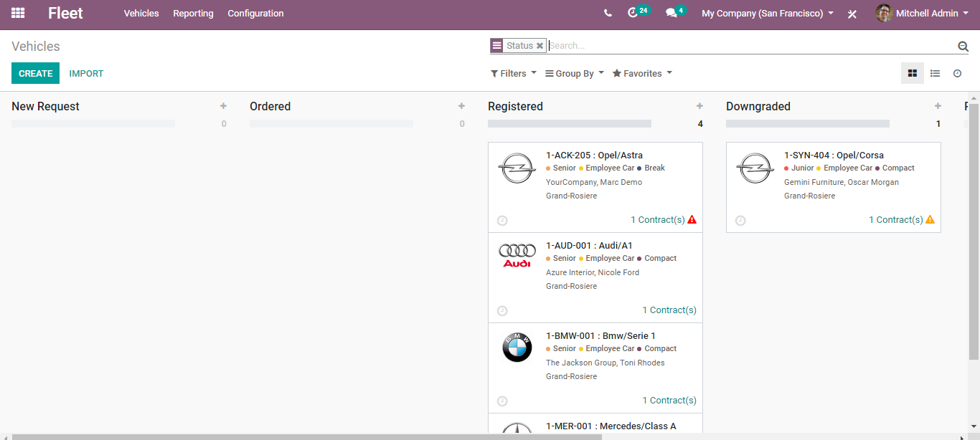Click Azure Interior, Nicole Ford driver text

click(593, 272)
